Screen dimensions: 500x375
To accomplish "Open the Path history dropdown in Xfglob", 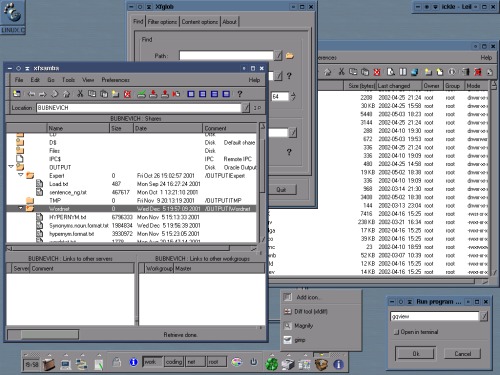I will click(x=278, y=55).
